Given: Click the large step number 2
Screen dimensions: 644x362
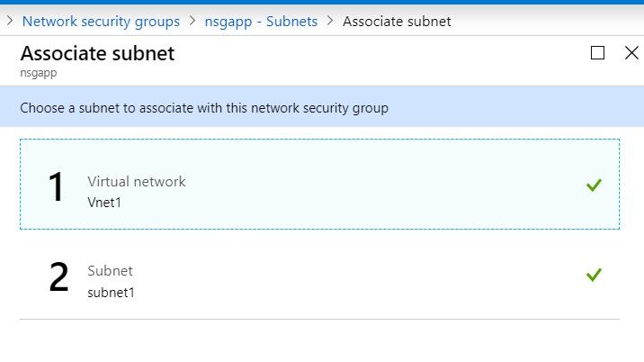Looking at the screenshot, I should 58,277.
